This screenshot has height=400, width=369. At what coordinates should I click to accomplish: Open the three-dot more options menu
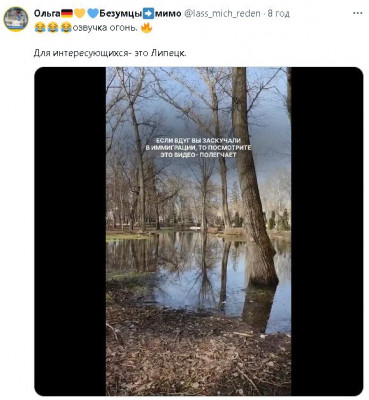point(357,13)
